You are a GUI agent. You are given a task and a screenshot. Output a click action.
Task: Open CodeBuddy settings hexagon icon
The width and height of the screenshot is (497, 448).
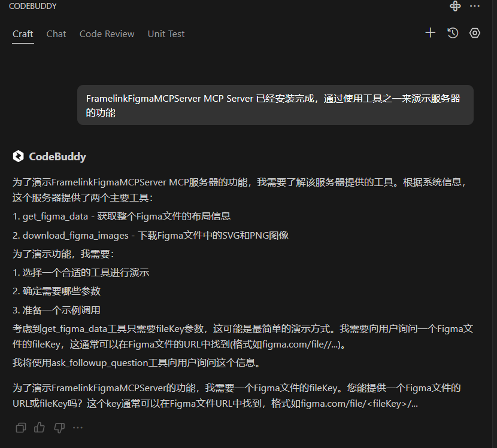(x=474, y=33)
